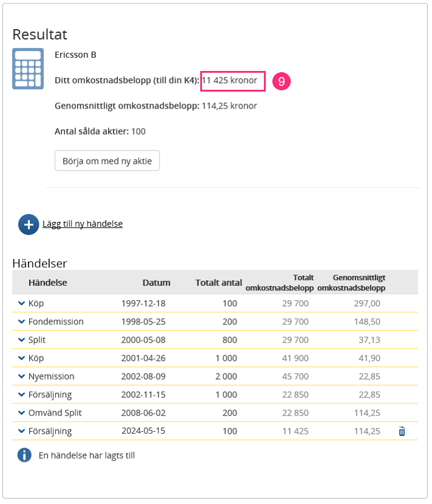Click the blue calculator icon
The image size is (432, 504).
tap(28, 69)
